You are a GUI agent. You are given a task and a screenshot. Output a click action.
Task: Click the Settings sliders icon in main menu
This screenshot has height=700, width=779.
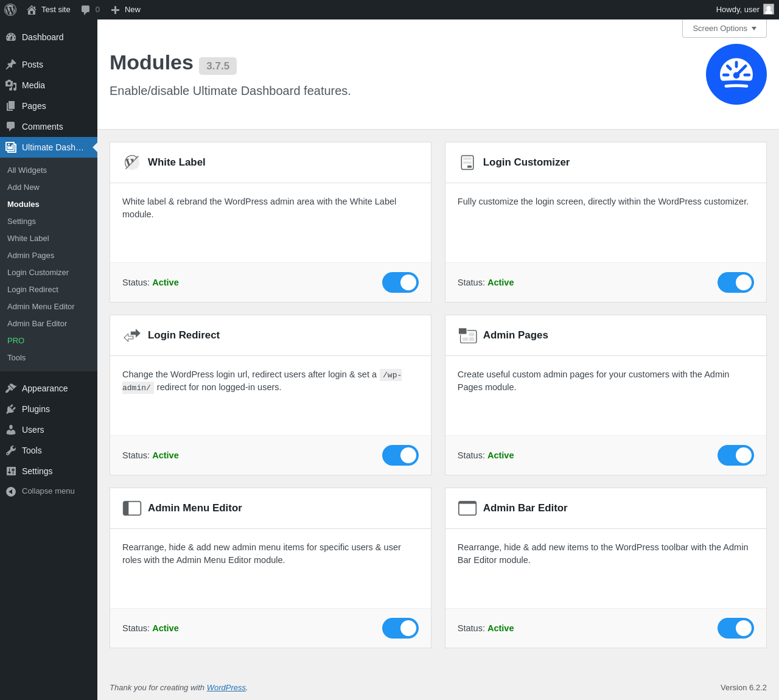pos(11,471)
